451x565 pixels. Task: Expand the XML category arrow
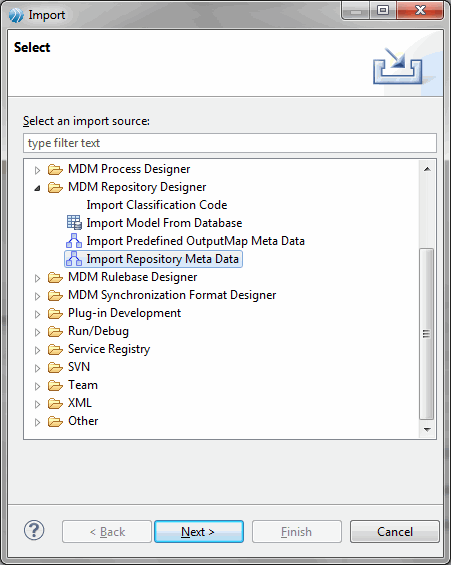pyautogui.click(x=37, y=404)
